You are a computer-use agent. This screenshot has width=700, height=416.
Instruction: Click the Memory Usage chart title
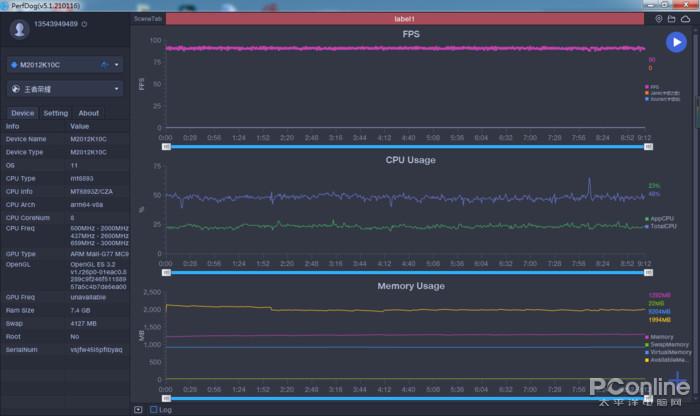[x=411, y=286]
